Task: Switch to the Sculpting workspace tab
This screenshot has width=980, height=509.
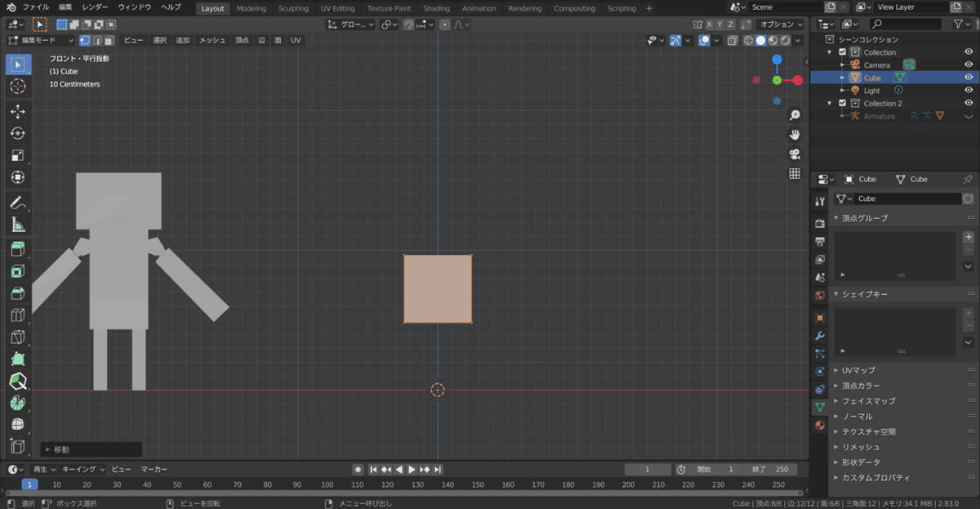Action: click(293, 8)
